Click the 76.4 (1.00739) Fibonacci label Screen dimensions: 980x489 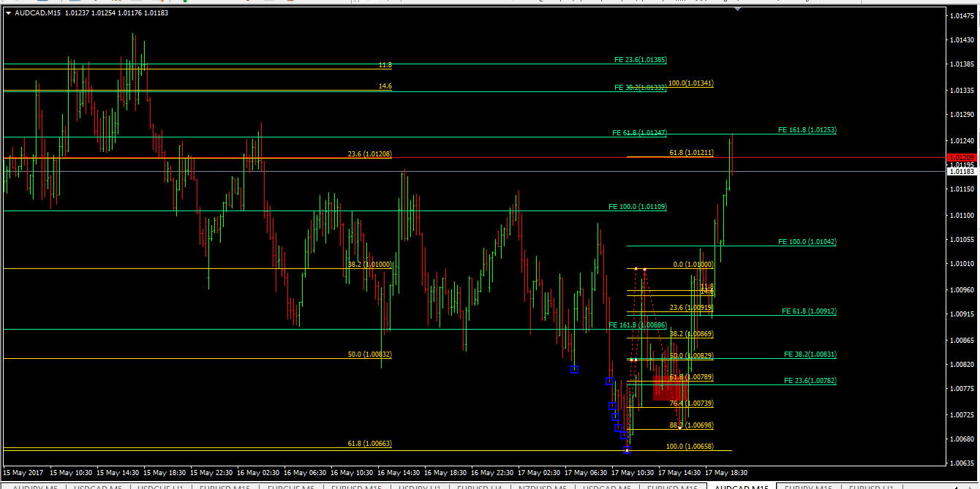pos(691,403)
